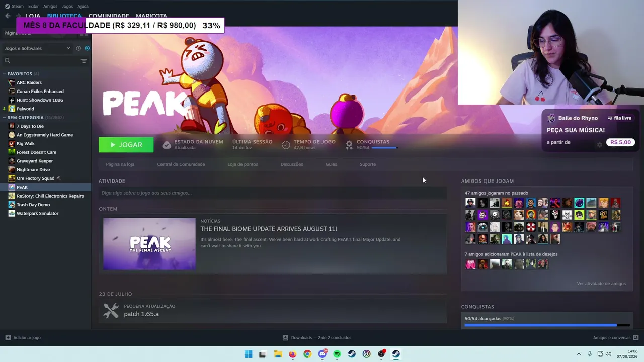This screenshot has height=362, width=644.
Task: Click the wrench icon beside patch 1.65.a
Action: coord(111,310)
